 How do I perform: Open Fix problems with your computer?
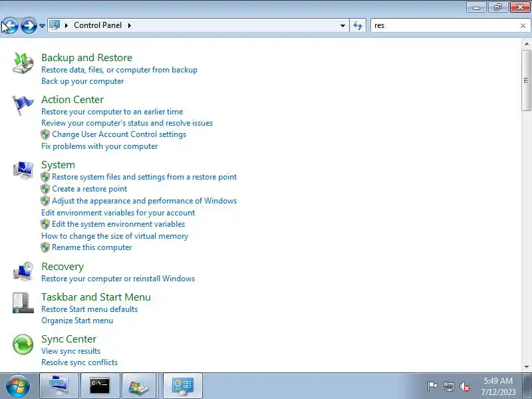[99, 146]
